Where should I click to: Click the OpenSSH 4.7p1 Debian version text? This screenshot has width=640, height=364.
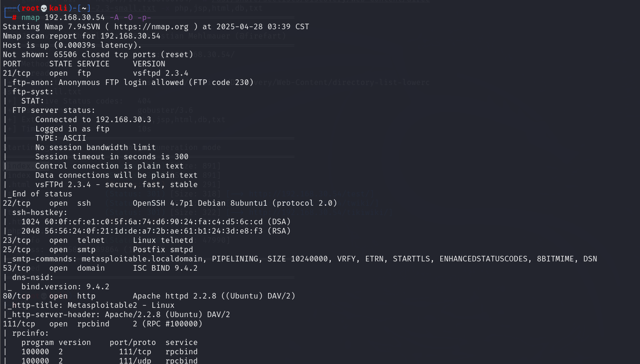(235, 203)
